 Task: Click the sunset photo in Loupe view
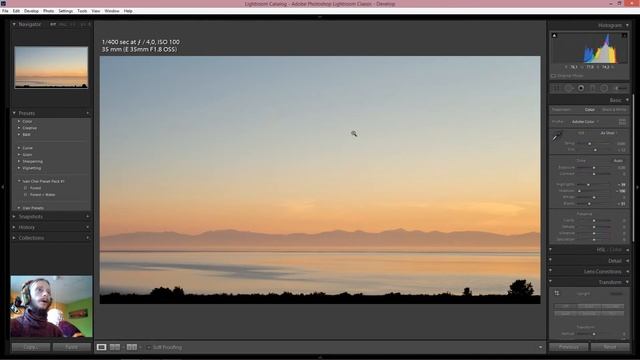(320, 180)
